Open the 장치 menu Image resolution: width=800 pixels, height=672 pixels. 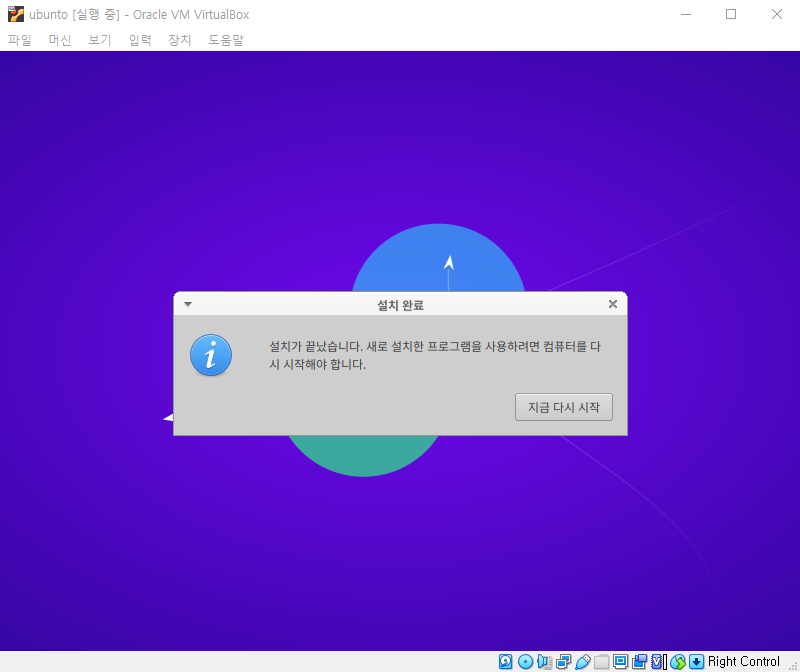(x=180, y=40)
